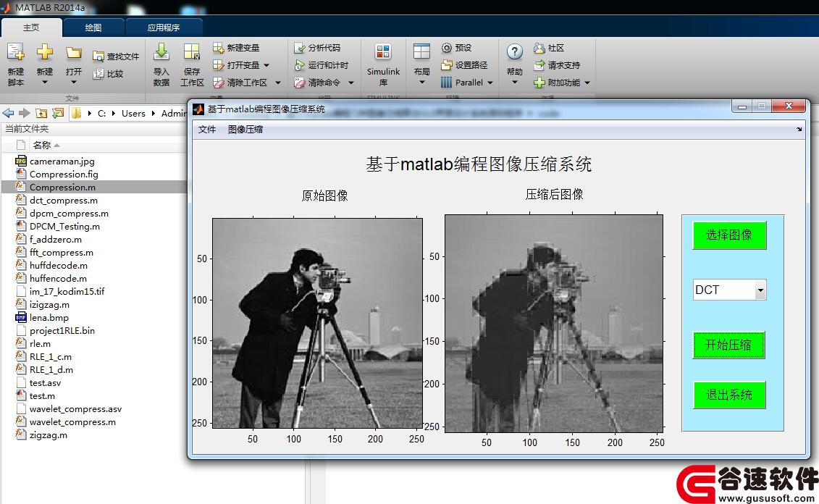819x504 pixels.
Task: Select cameraman.jpg in the file list
Action: tap(62, 161)
